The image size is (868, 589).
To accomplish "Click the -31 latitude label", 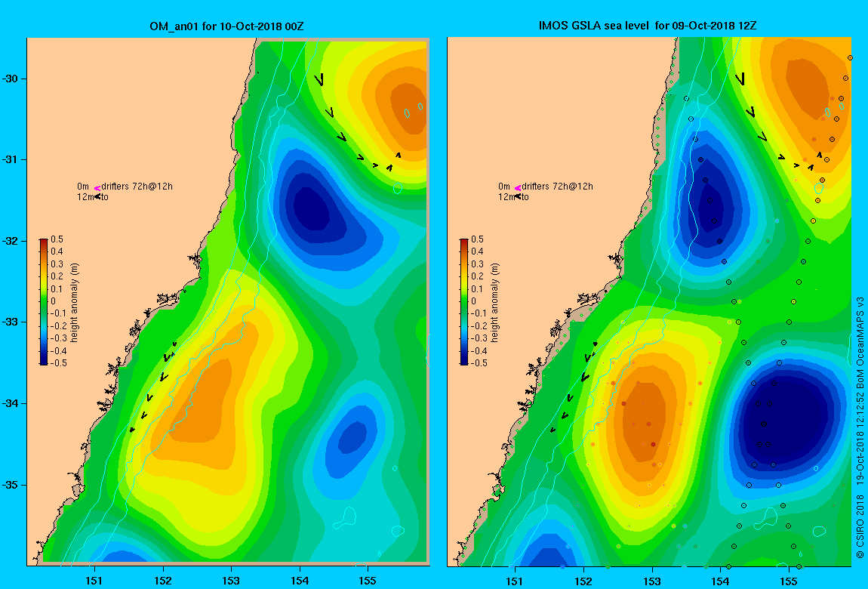I will 10,159.
